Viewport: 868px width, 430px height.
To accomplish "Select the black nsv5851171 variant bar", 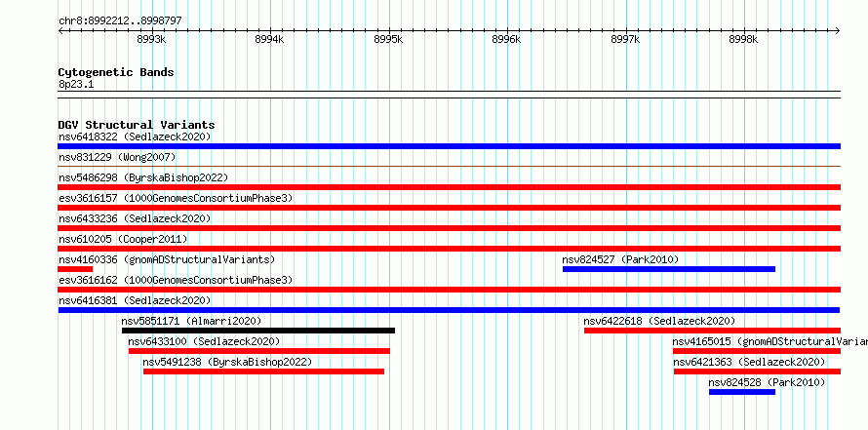I will [258, 331].
